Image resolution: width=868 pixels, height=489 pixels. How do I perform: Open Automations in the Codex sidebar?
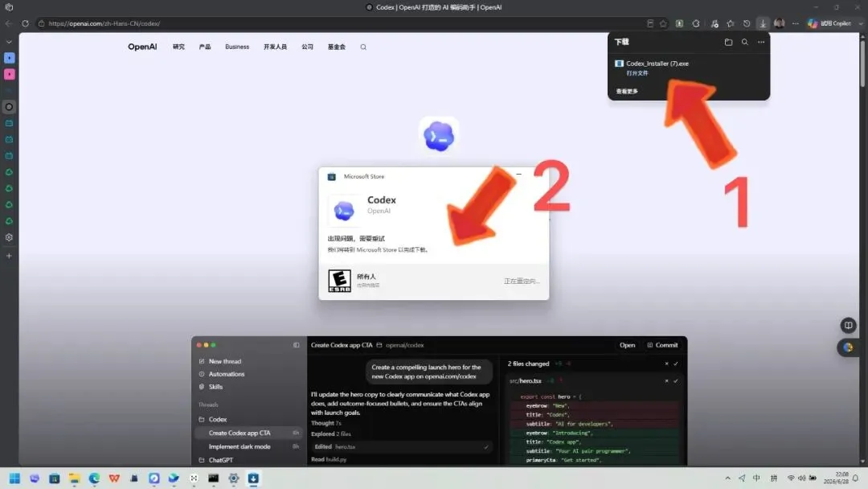[x=222, y=374]
